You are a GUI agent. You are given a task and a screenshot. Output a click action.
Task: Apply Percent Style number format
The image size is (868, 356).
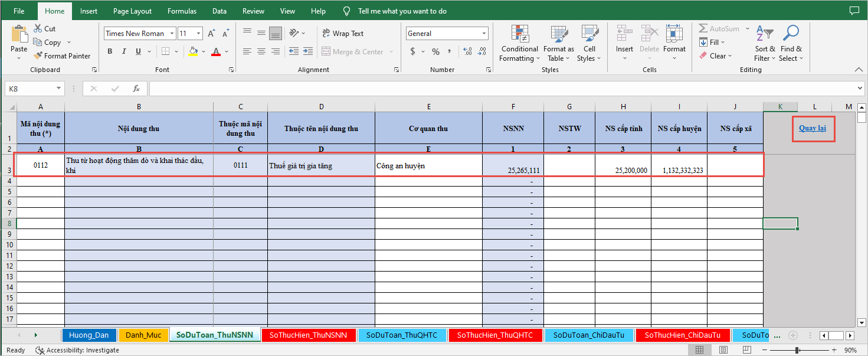(x=435, y=52)
